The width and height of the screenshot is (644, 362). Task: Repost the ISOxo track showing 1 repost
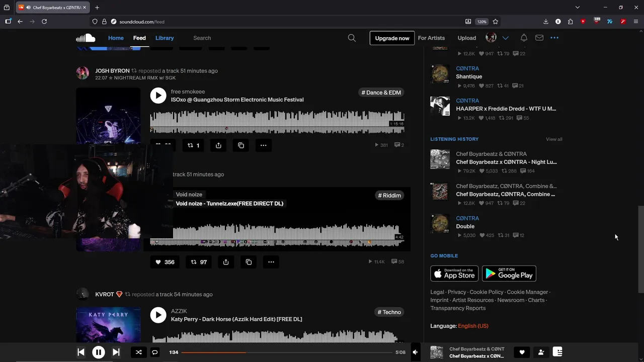pyautogui.click(x=193, y=145)
